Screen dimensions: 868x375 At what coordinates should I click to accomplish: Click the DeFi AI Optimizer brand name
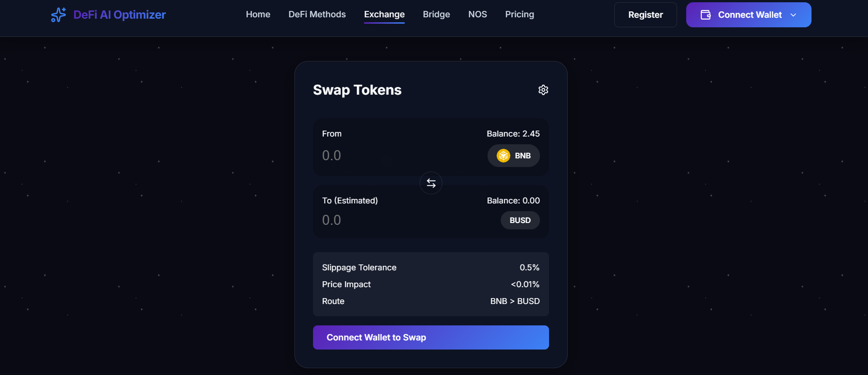tap(119, 15)
